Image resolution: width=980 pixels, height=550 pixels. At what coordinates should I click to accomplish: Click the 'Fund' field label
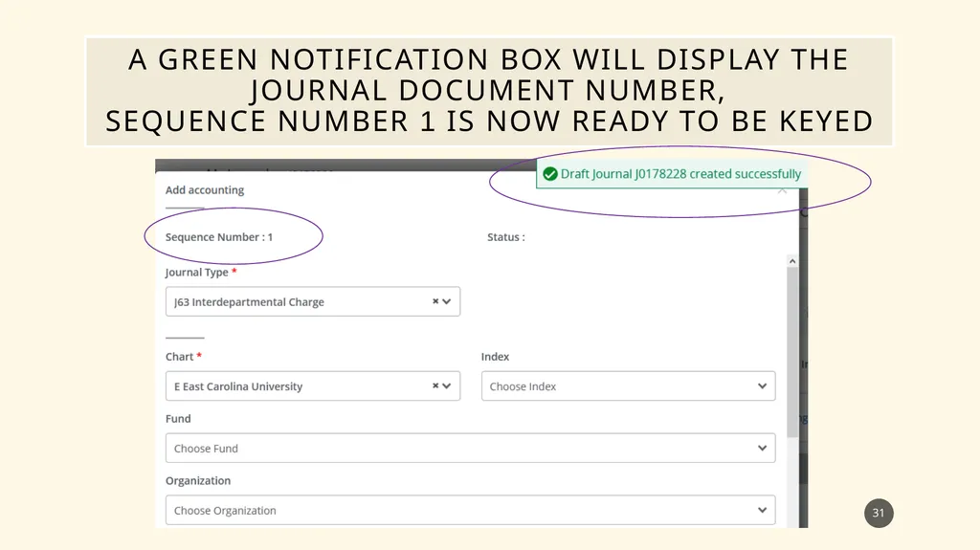pos(178,418)
